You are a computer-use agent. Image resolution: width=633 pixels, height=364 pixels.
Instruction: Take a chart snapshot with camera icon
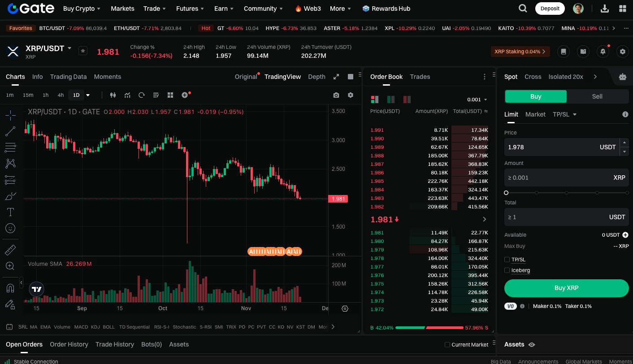336,95
